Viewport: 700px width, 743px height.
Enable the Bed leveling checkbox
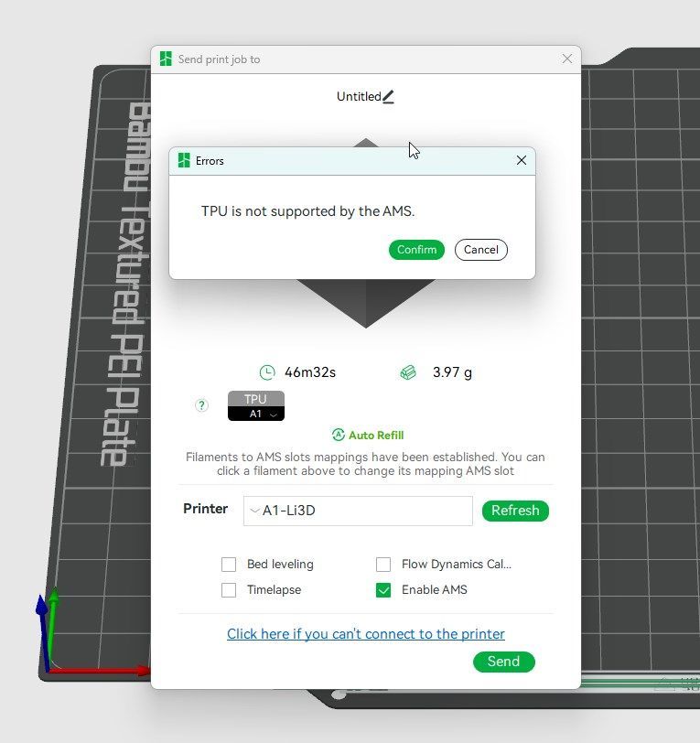tap(229, 565)
